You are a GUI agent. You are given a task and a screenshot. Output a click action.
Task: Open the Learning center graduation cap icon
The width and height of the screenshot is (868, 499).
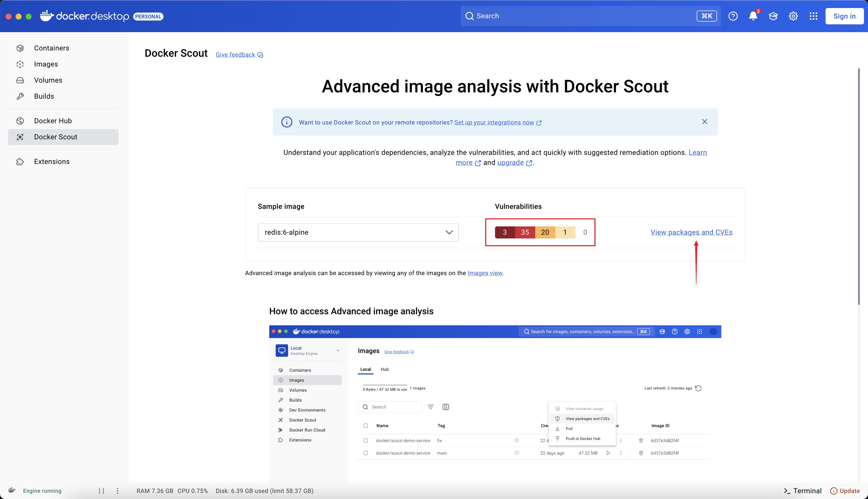point(773,16)
